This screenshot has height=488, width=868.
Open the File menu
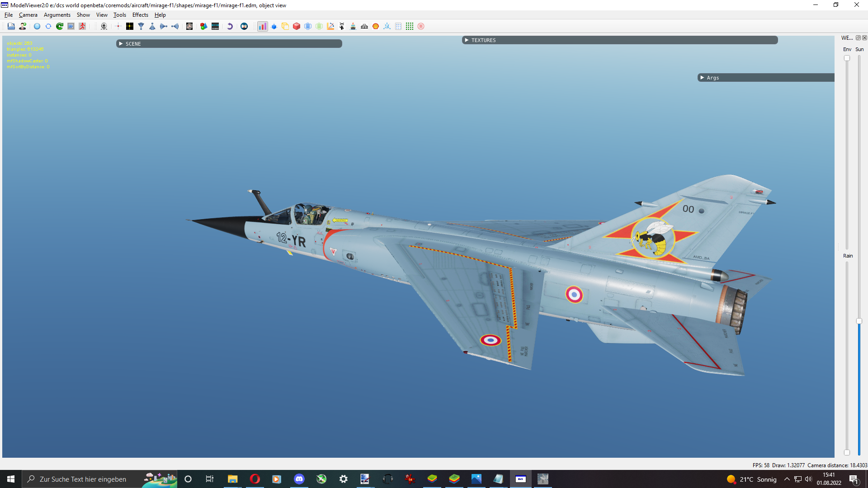click(9, 15)
